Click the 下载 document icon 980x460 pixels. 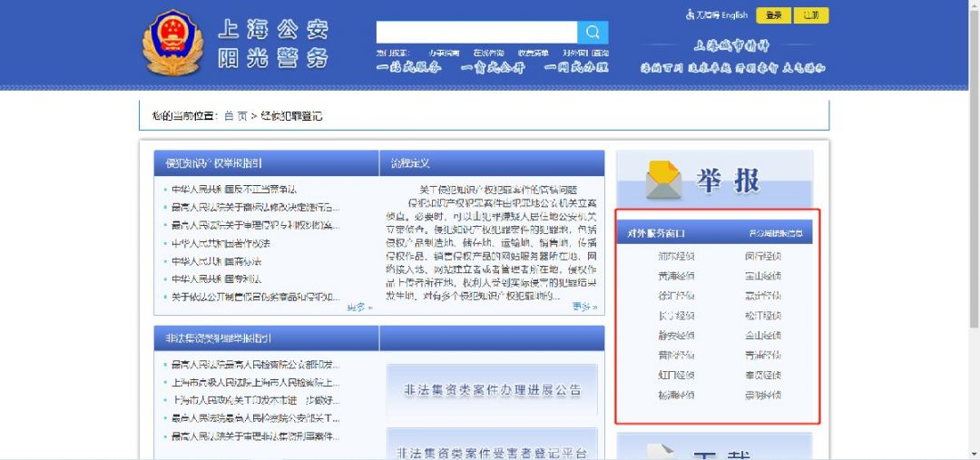pos(663,451)
